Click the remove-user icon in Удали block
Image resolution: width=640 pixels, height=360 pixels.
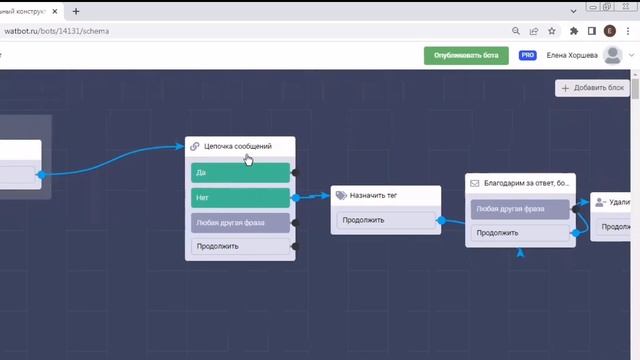point(600,202)
